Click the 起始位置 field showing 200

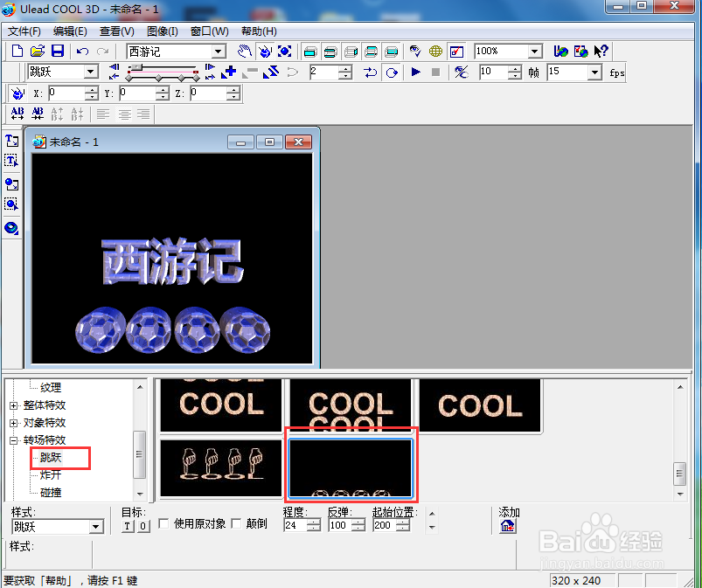pos(385,525)
